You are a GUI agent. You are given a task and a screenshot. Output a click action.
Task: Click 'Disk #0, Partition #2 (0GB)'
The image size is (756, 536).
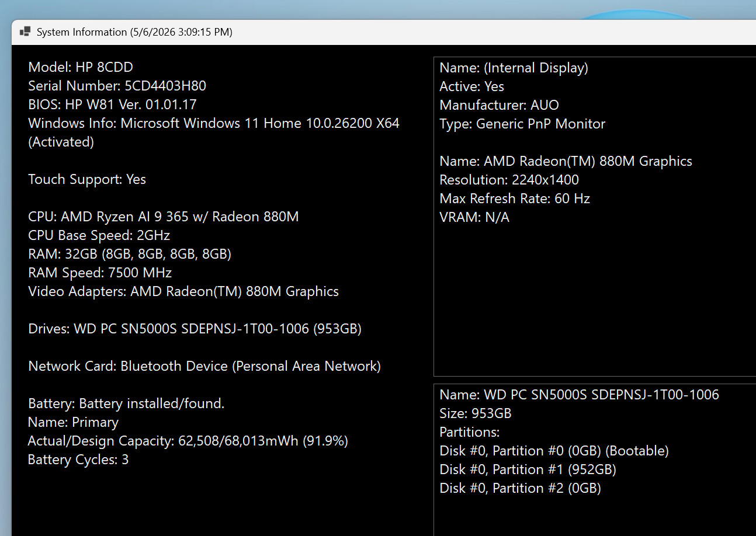520,488
